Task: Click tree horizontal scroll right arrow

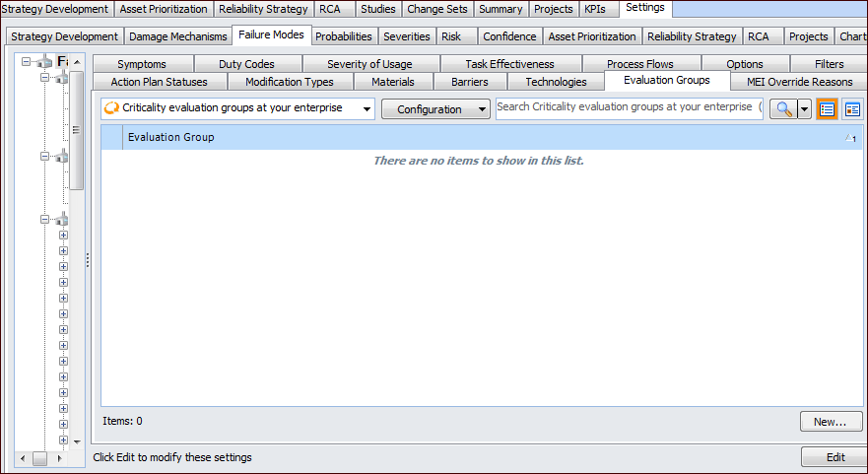Action: point(59,458)
